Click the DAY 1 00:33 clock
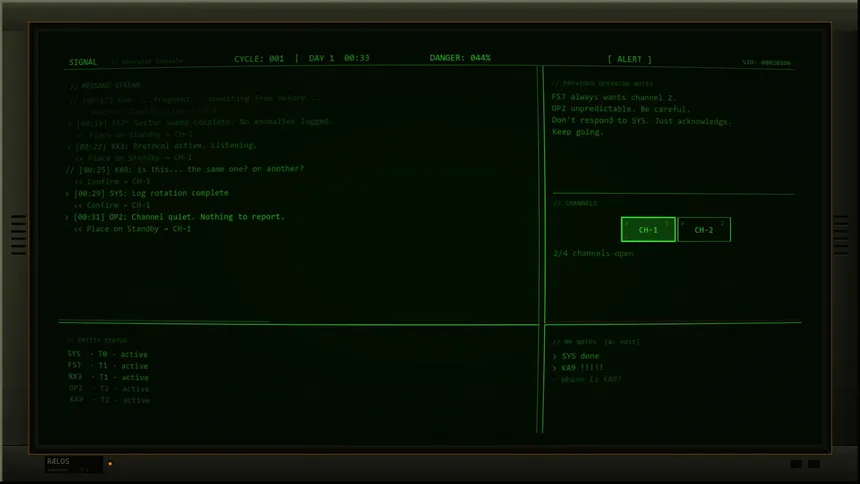 click(x=339, y=58)
